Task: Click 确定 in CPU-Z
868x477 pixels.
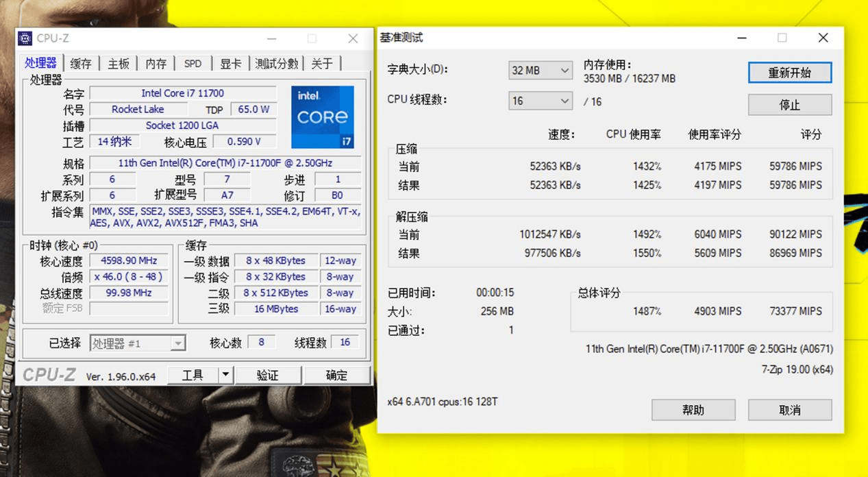Action: click(336, 376)
